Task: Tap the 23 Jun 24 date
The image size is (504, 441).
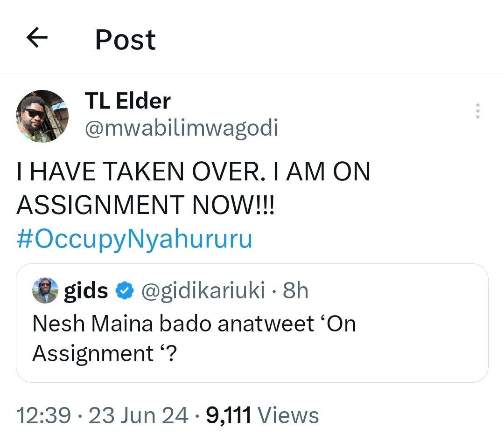Action: point(139,415)
